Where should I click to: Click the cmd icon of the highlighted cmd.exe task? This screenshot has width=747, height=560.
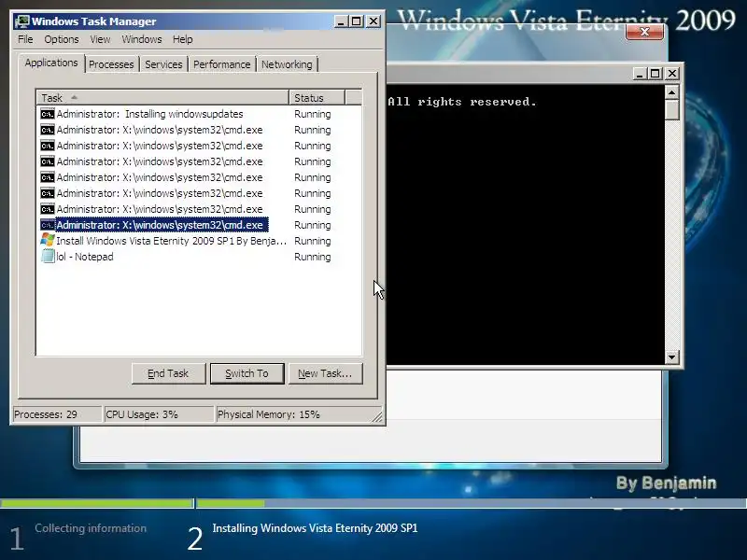[48, 225]
